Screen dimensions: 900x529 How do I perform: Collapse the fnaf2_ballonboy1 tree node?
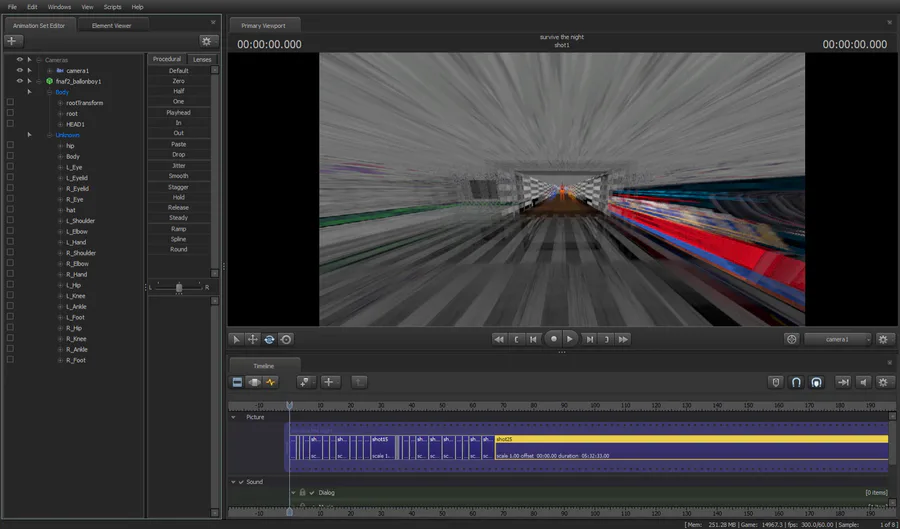point(39,81)
